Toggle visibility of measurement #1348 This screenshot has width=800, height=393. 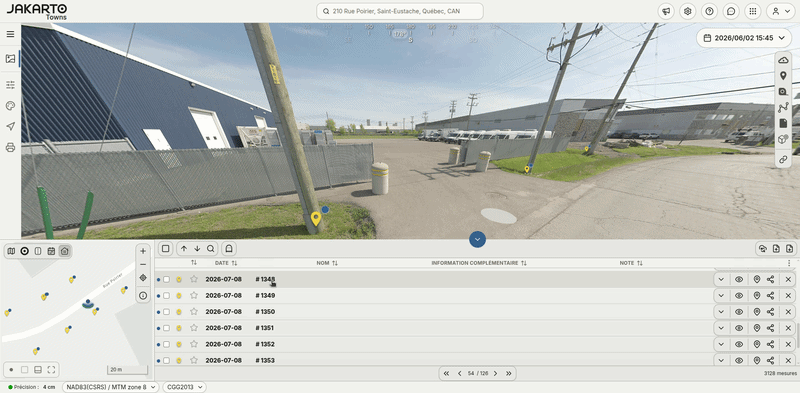(739, 279)
